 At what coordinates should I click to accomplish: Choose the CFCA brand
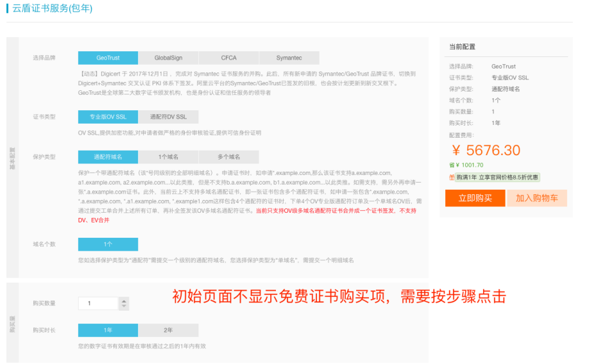(x=229, y=58)
